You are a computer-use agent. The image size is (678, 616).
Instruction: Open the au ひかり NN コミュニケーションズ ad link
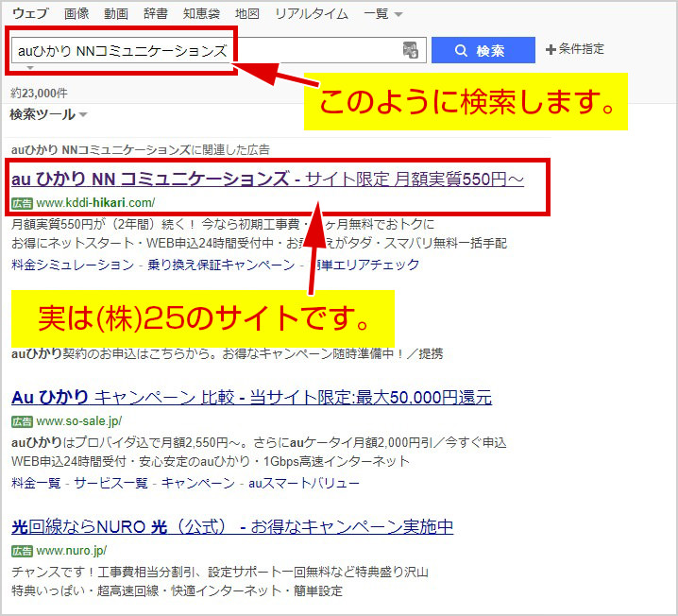267,179
